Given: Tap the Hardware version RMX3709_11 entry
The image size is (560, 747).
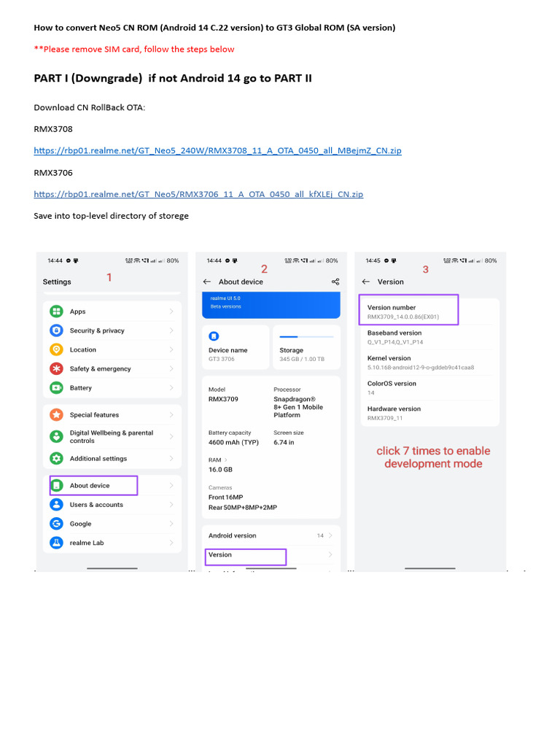Looking at the screenshot, I should click(x=430, y=413).
